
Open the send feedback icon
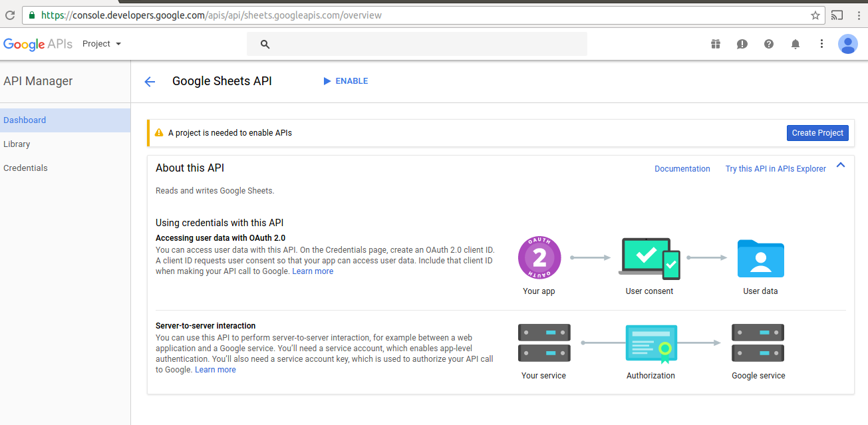pyautogui.click(x=742, y=44)
